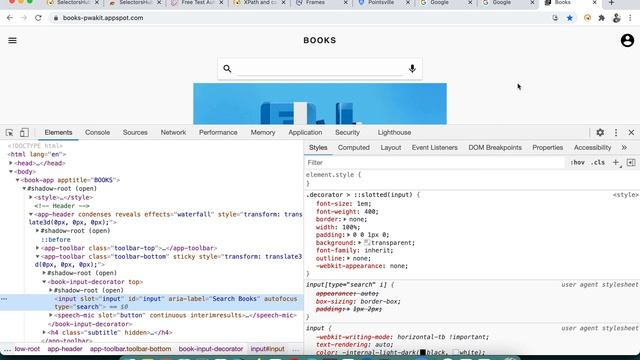
Task: Toggle the :hov element state button
Action: pyautogui.click(x=577, y=162)
